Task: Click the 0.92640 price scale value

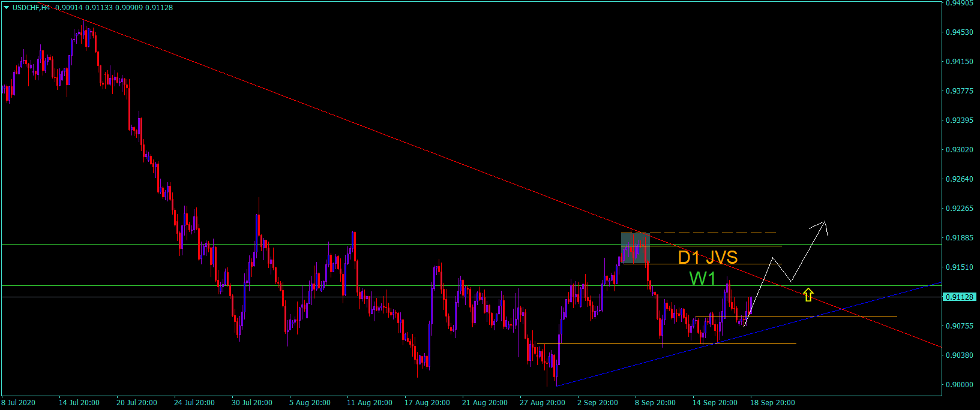Action: 960,179
